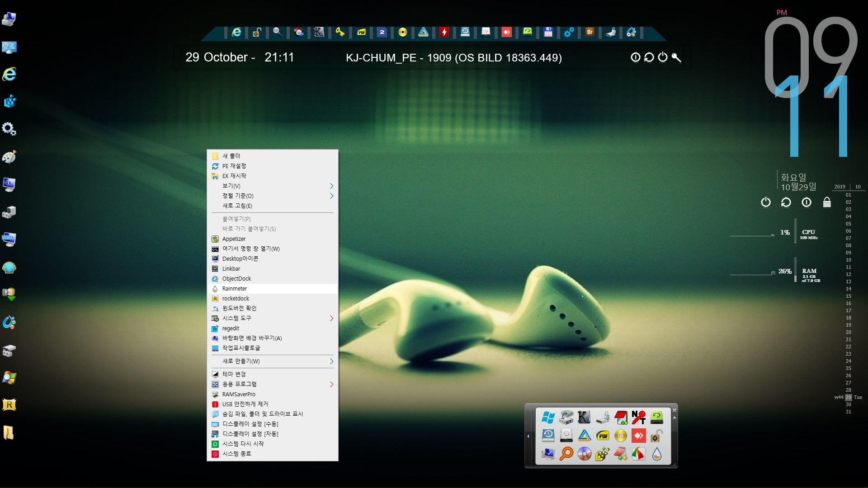Click the power icon in the right clock widget
This screenshot has height=488, width=868.
pyautogui.click(x=765, y=202)
